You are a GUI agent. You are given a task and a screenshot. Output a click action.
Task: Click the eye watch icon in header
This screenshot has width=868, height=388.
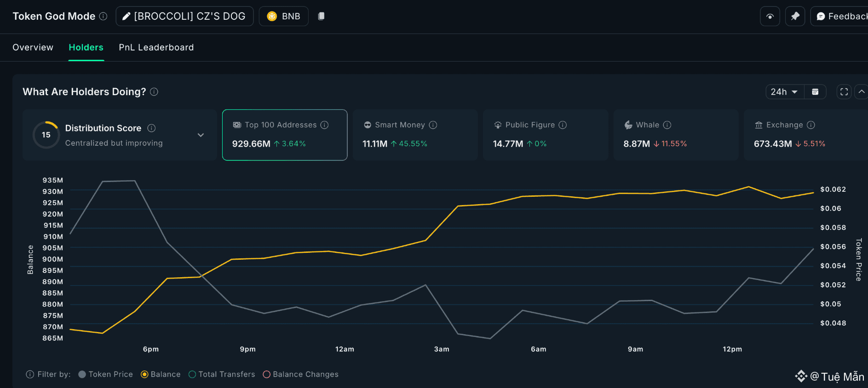coord(770,17)
